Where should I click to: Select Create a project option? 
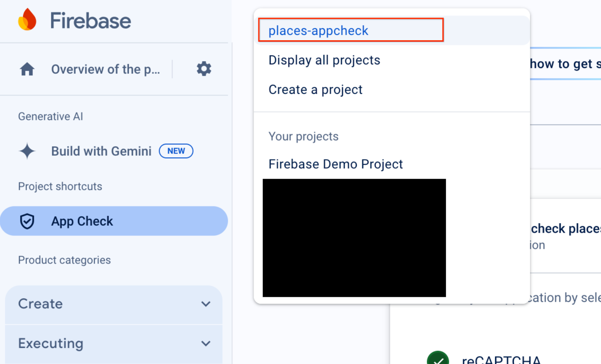(315, 90)
